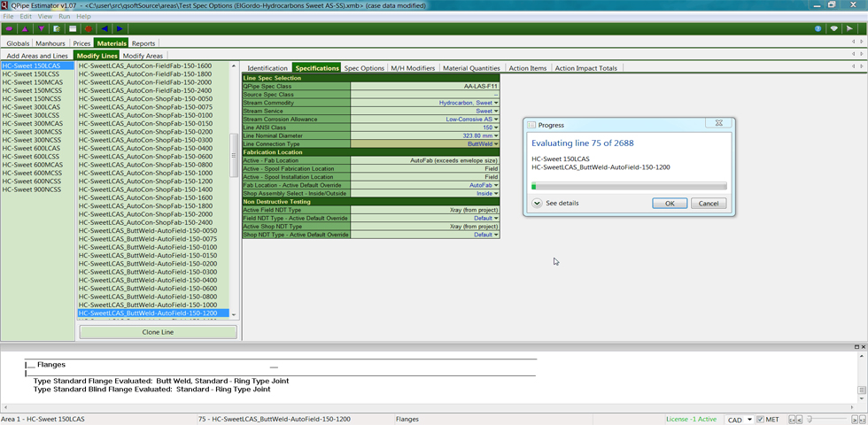The height and width of the screenshot is (425, 868).
Task: Open the Line Connection Type dropdown
Action: 496,143
